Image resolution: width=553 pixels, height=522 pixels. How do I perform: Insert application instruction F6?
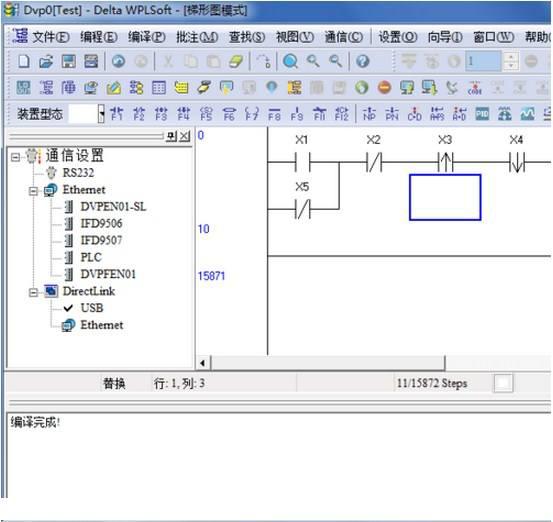229,114
